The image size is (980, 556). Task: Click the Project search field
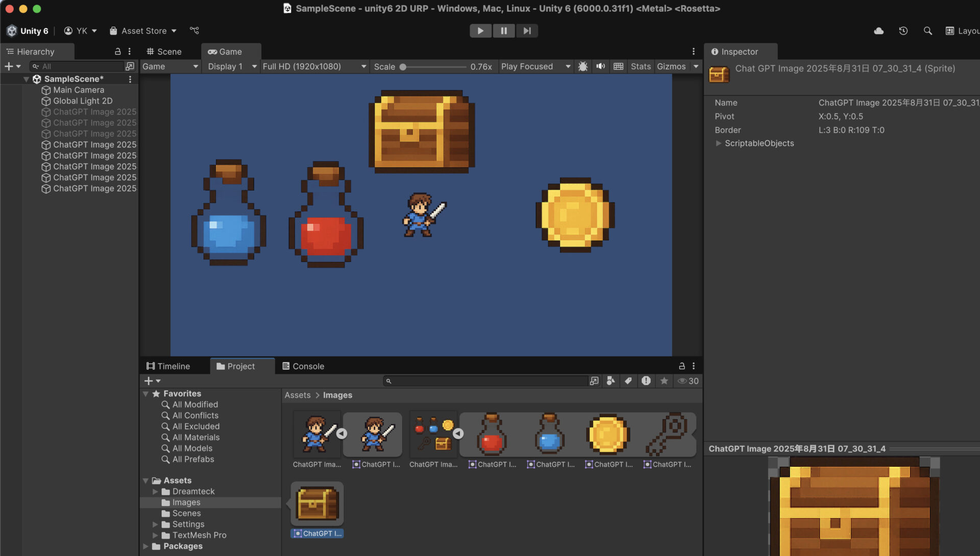click(x=485, y=381)
